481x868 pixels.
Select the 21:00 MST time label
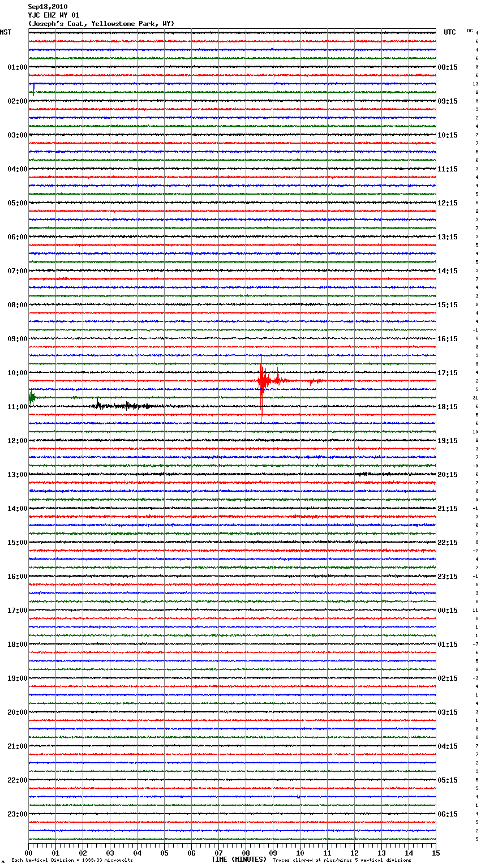point(17,746)
